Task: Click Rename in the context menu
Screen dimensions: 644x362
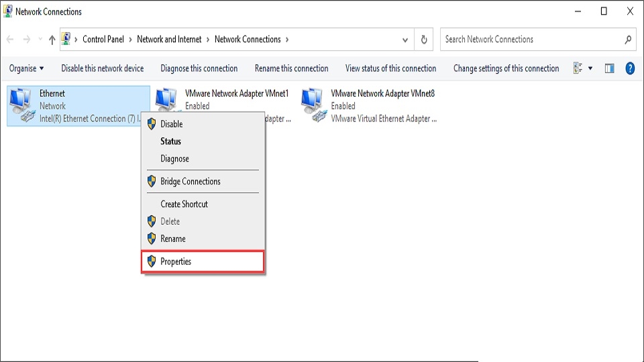Action: pyautogui.click(x=203, y=239)
